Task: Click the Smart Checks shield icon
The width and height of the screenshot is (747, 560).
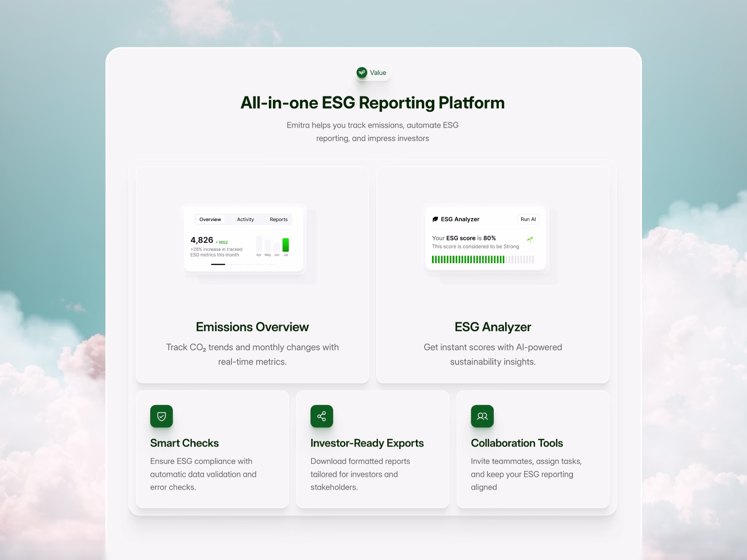Action: pos(162,416)
